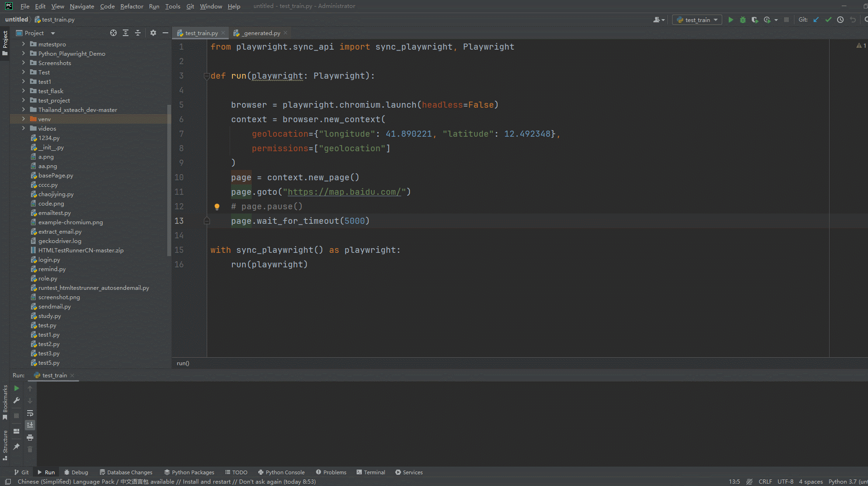868x486 pixels.
Task: Run test_train with coverage
Action: click(755, 20)
